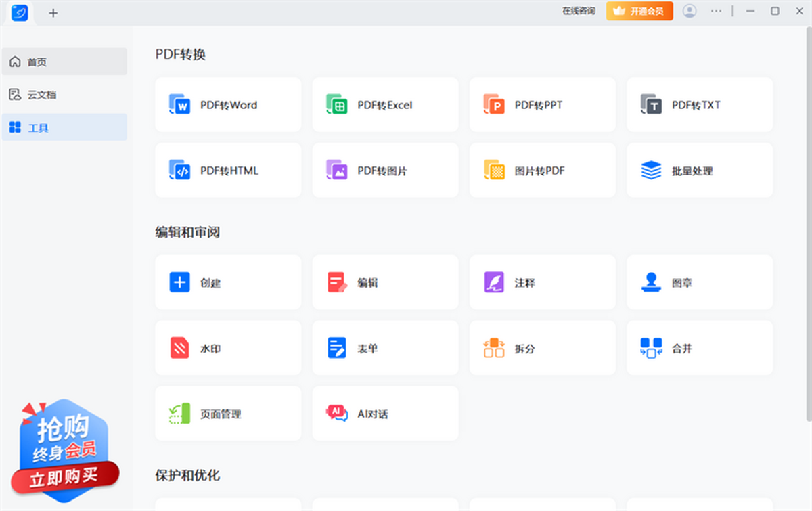Launch the 拆分 split tool
Screen dimensions: 812x511
(x=542, y=348)
